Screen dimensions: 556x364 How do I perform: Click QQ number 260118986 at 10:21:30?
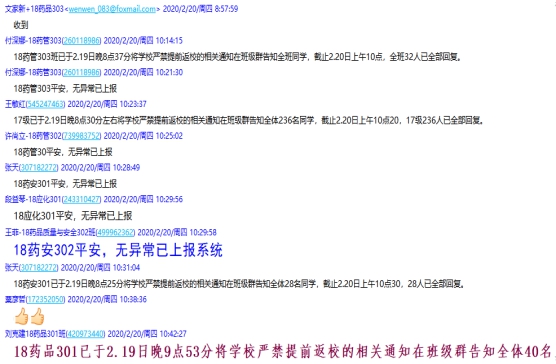click(82, 72)
